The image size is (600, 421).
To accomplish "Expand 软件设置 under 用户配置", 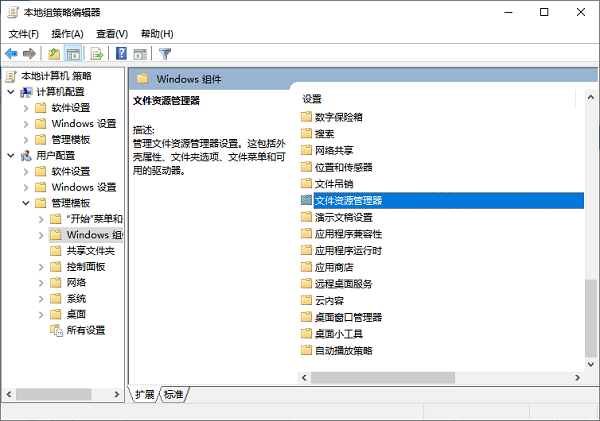I will (26, 171).
